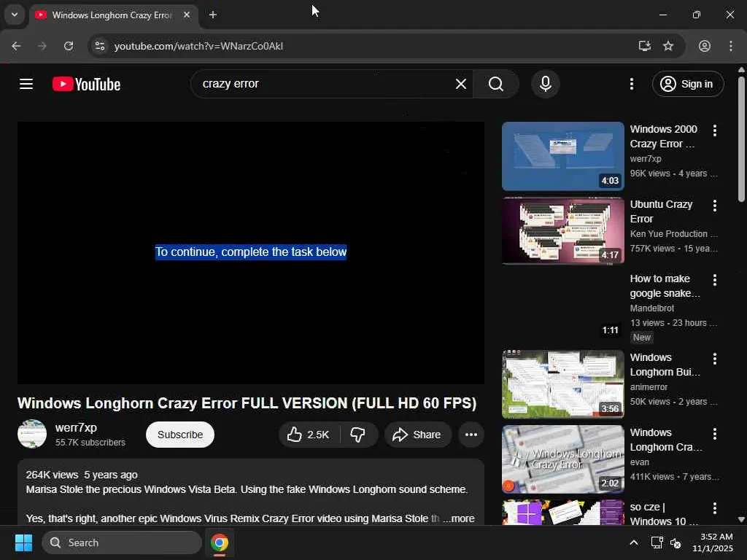Open tab search dropdown arrow

click(x=15, y=15)
